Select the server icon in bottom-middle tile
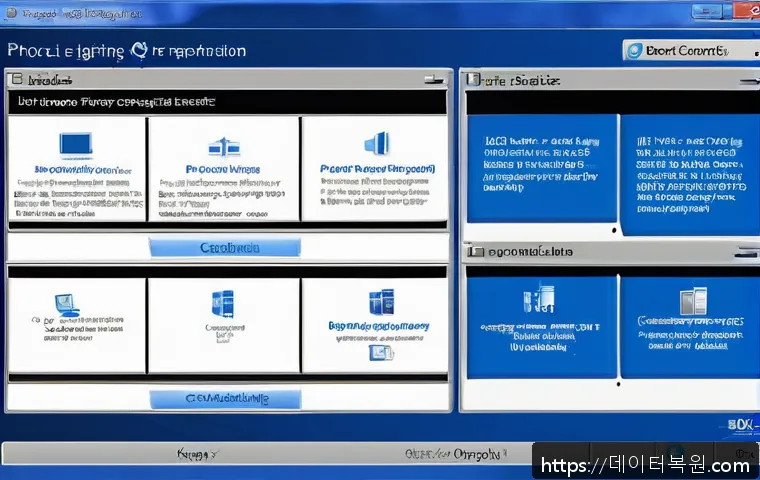 (222, 304)
